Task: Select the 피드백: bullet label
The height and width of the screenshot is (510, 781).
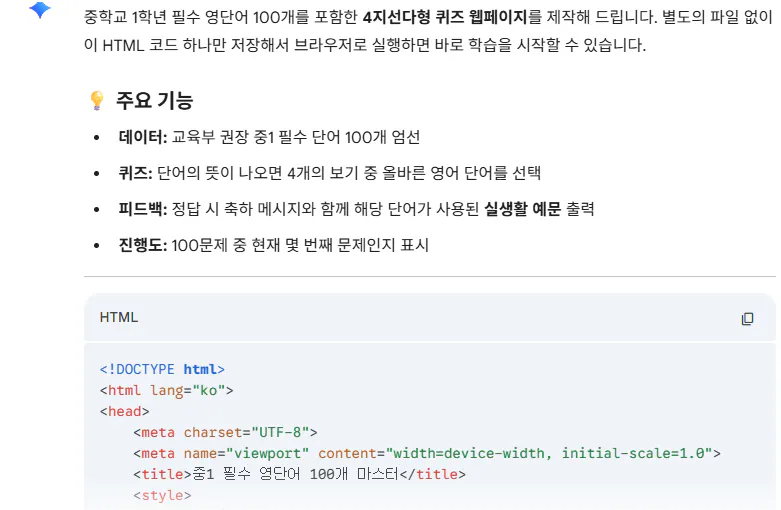Action: pos(142,209)
